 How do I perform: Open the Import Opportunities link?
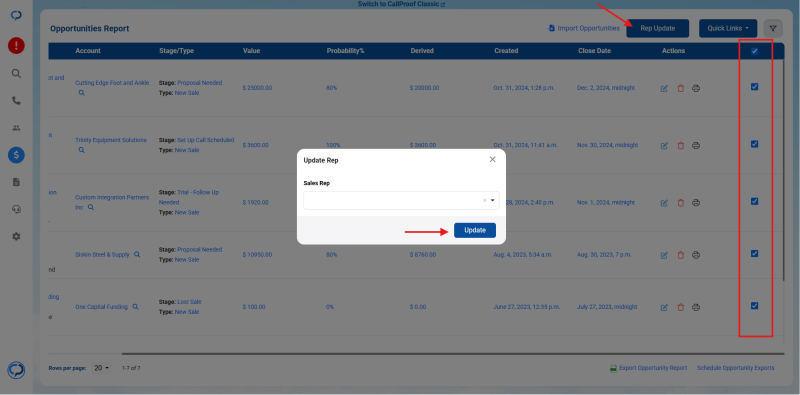pyautogui.click(x=584, y=29)
